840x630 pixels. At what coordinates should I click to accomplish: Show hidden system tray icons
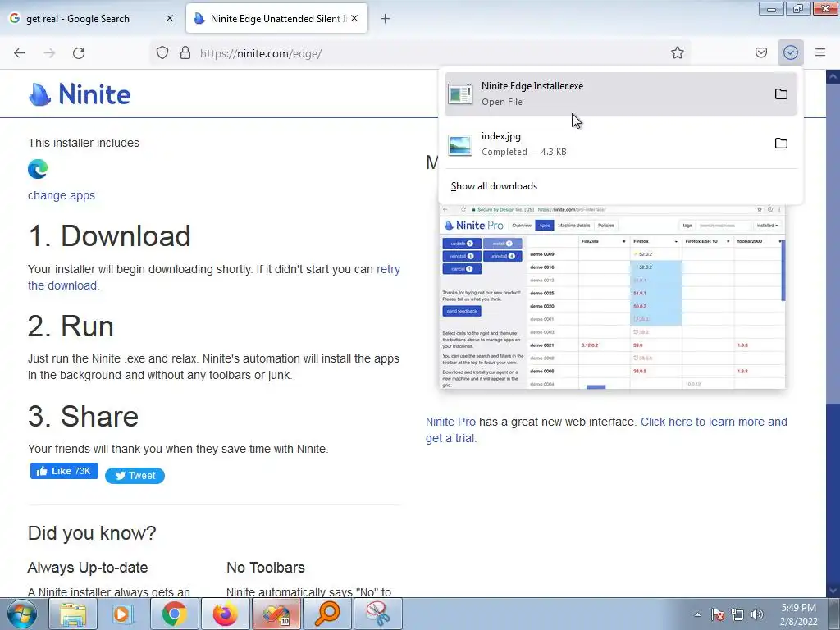[697, 614]
